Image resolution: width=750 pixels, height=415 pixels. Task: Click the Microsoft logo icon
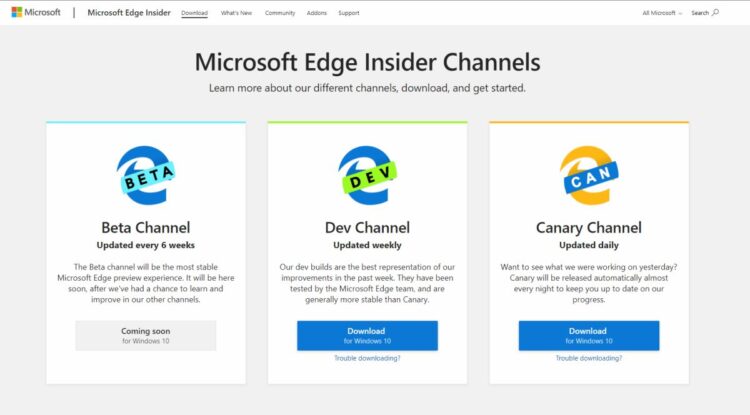click(17, 12)
